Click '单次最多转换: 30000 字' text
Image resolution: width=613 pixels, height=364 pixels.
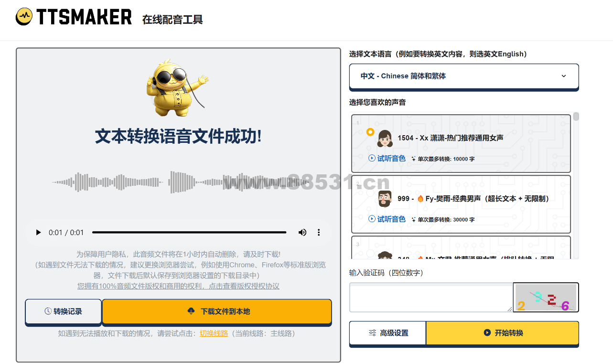(446, 220)
